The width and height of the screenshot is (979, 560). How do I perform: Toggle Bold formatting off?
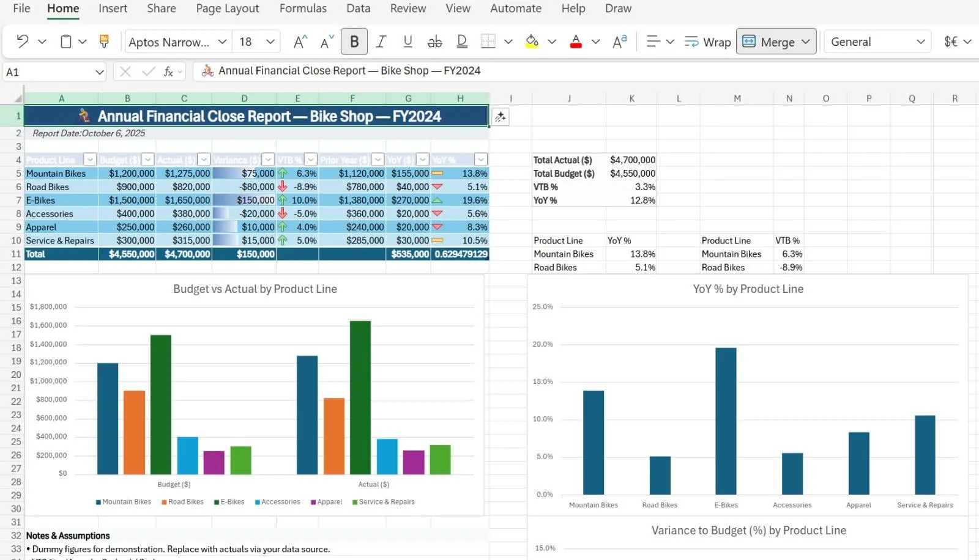(354, 42)
